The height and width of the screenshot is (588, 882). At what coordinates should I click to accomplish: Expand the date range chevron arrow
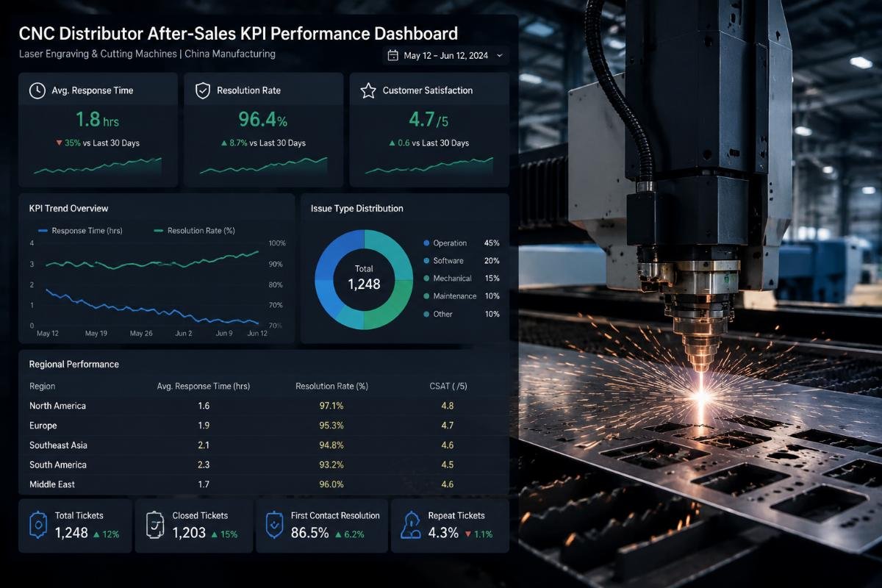[x=500, y=55]
